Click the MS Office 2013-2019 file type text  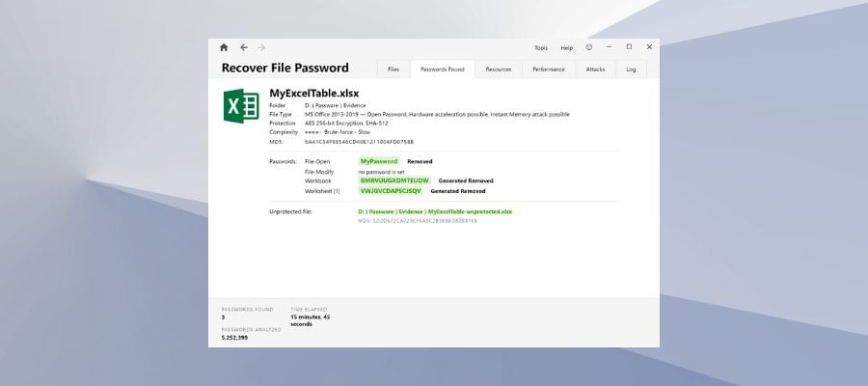[437, 114]
